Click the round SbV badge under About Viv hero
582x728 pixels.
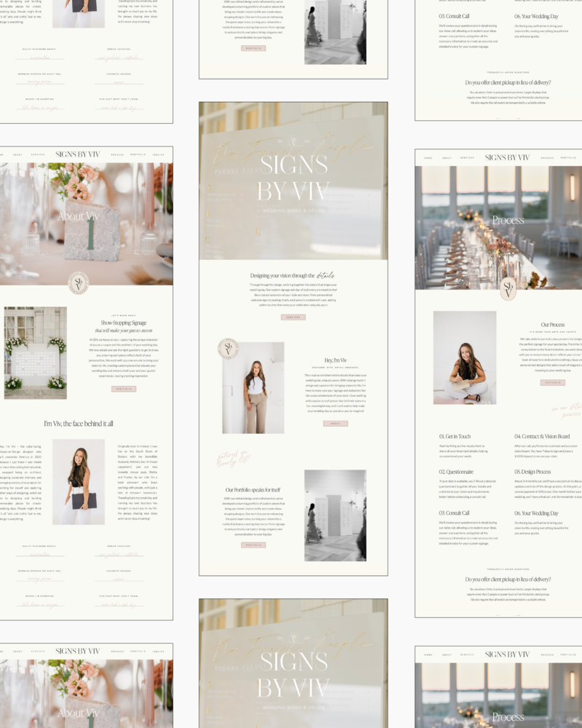pyautogui.click(x=79, y=283)
